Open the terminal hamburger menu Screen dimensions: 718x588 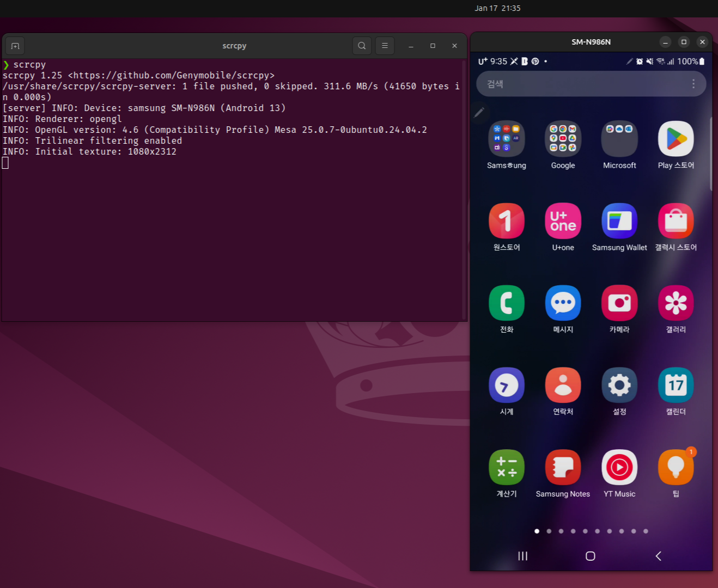point(385,46)
